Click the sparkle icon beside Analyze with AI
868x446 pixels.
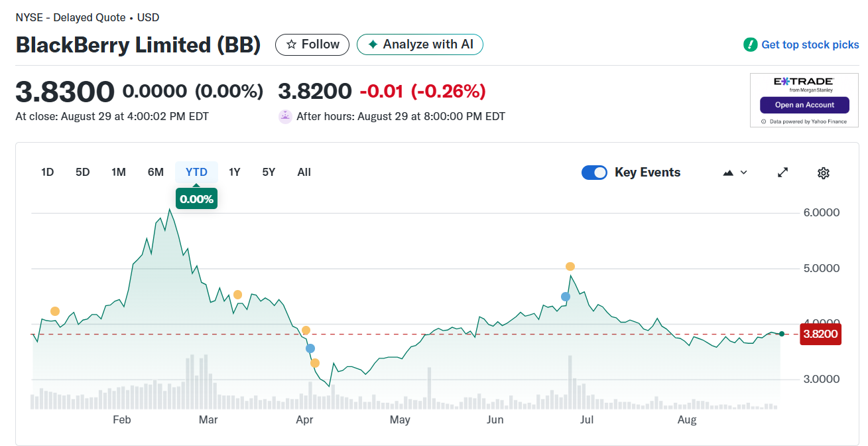[x=373, y=44]
